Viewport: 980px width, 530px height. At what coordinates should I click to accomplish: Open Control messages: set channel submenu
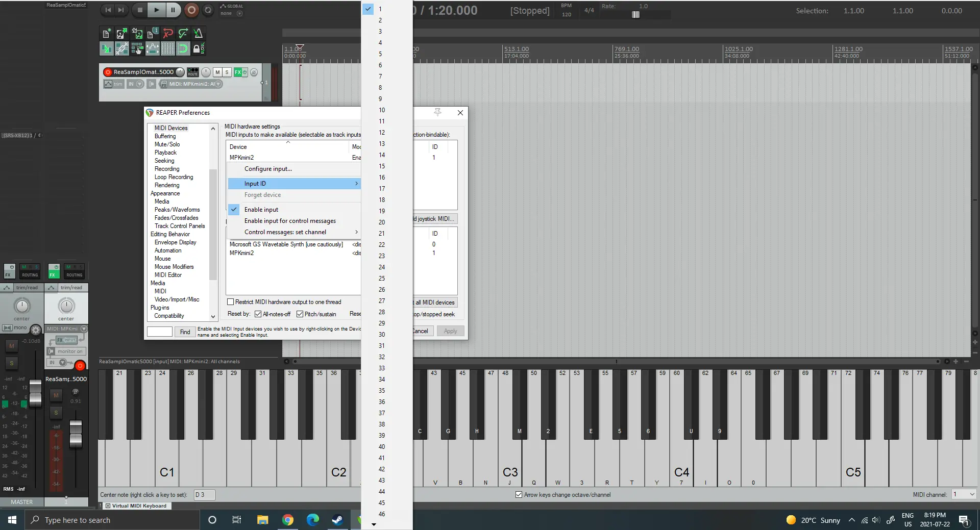click(x=294, y=232)
